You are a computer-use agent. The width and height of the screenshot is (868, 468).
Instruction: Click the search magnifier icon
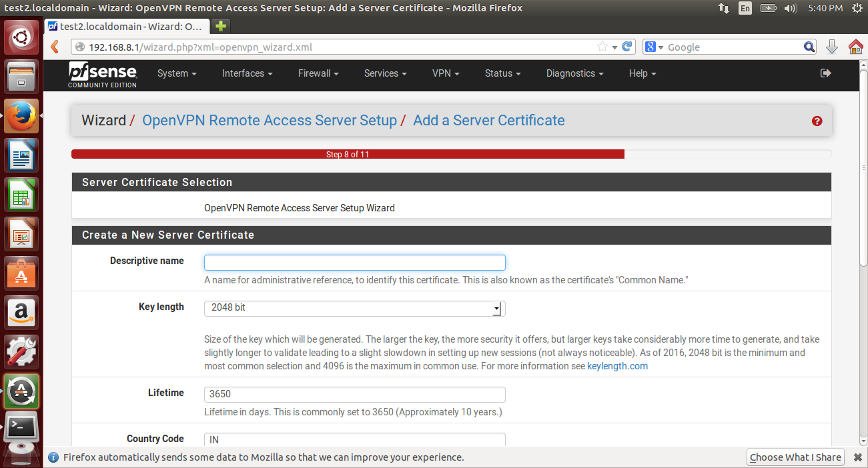pos(809,47)
